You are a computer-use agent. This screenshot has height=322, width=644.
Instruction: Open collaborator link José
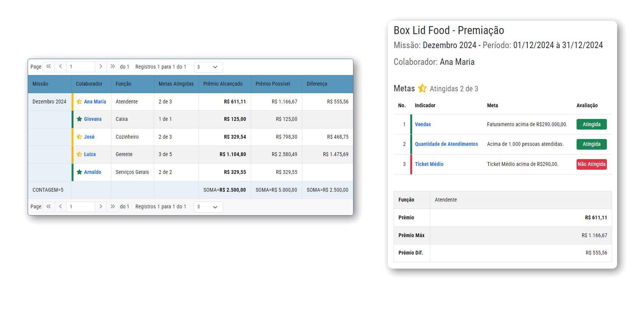tap(89, 137)
